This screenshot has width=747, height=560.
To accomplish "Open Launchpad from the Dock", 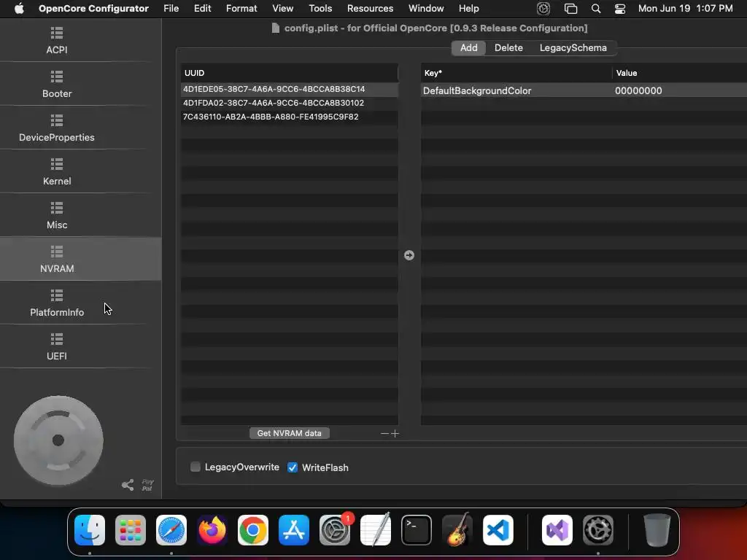I will [131, 530].
